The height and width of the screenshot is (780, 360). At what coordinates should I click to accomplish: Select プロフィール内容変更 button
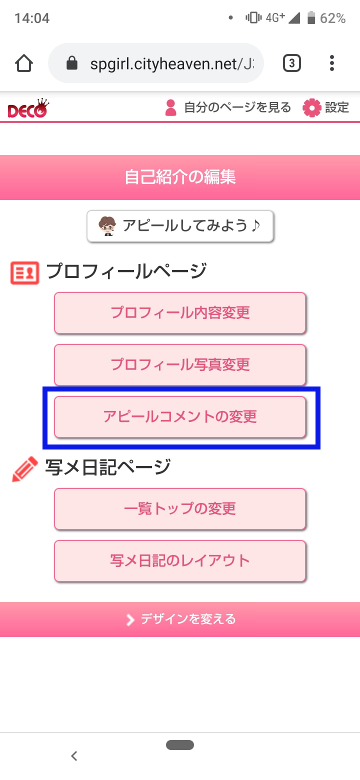pos(180,313)
